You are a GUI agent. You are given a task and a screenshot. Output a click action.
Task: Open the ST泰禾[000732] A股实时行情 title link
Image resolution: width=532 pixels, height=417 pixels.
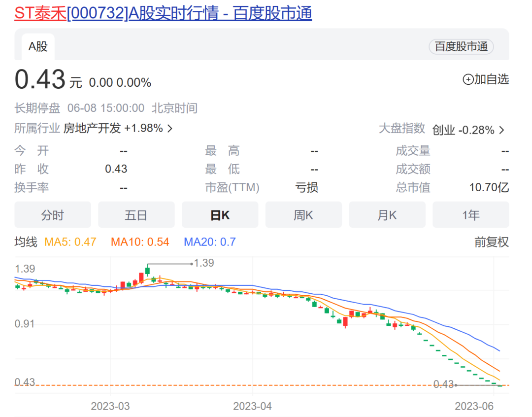163,13
